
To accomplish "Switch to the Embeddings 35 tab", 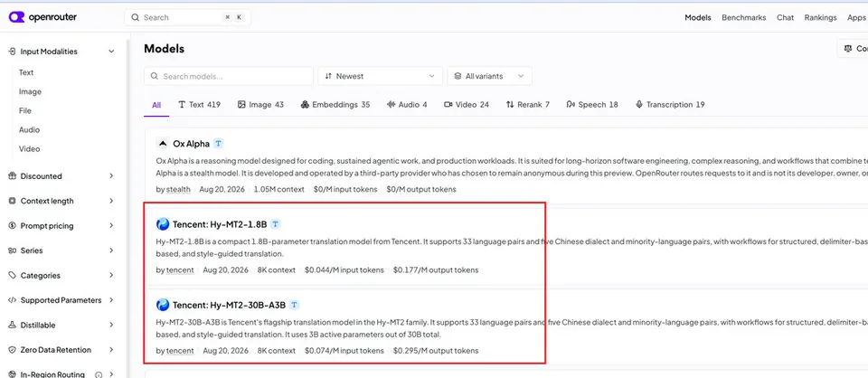I will point(335,105).
